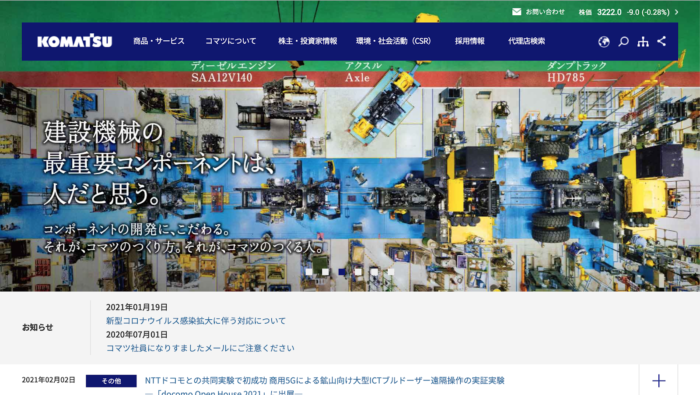Open the 商品・サービス menu
Viewport: 700px width, 395px height.
tap(158, 41)
